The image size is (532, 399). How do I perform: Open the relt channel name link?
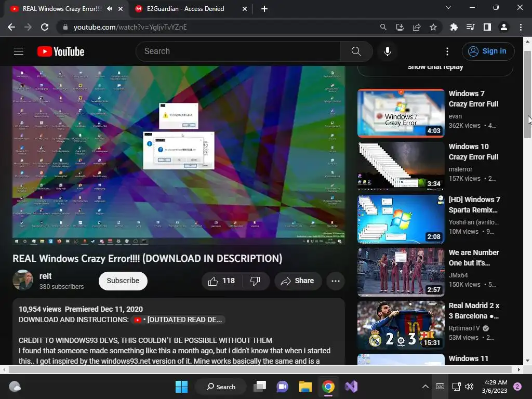[x=46, y=276]
